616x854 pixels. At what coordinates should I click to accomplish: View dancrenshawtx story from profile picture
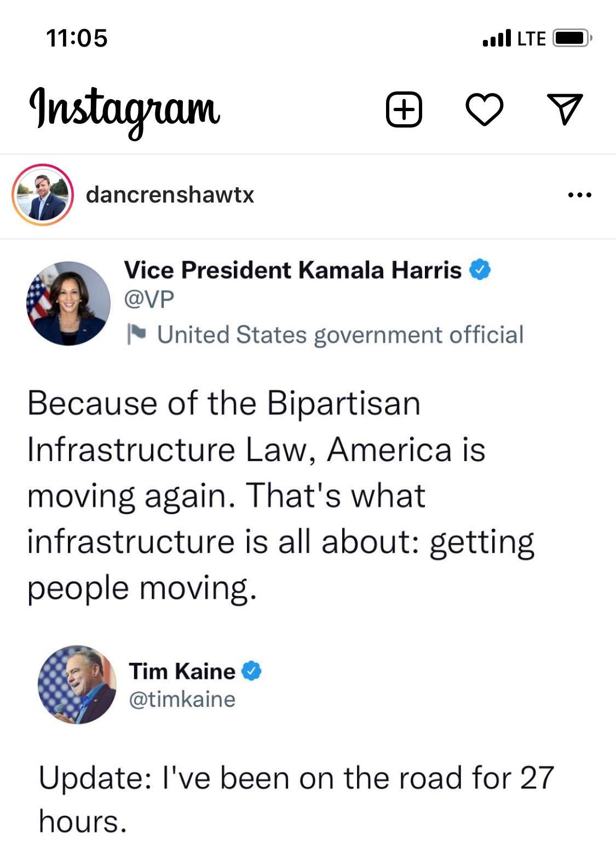(43, 195)
